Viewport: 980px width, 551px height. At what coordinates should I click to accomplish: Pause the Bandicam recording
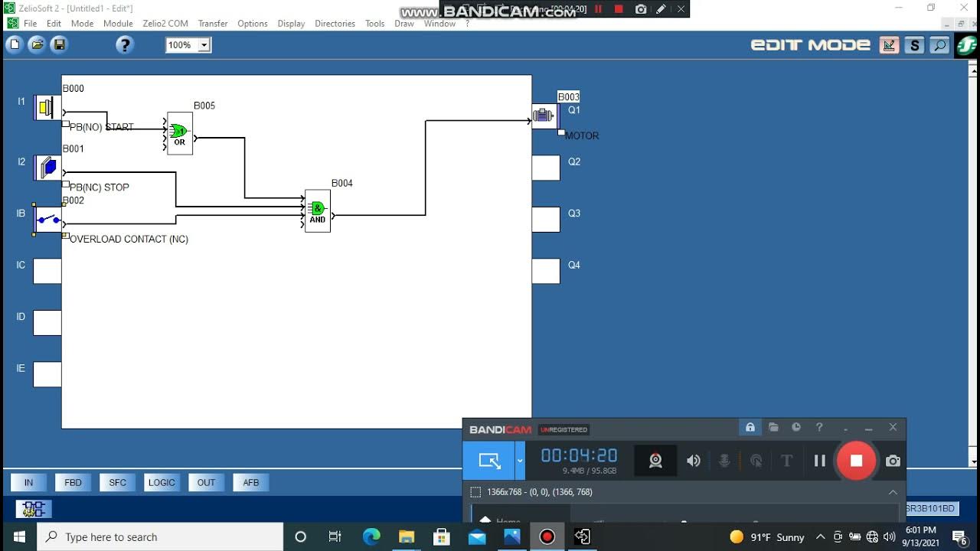[x=820, y=461]
